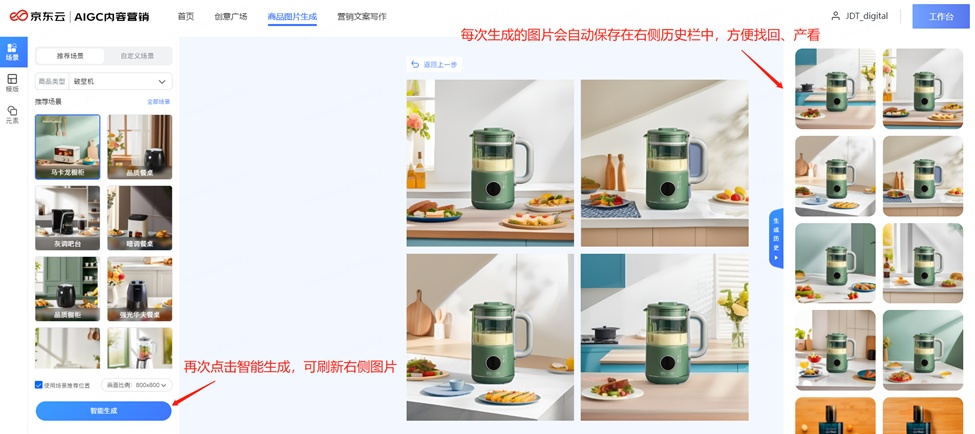Click the 智能生成 button
This screenshot has width=975, height=434.
click(103, 411)
